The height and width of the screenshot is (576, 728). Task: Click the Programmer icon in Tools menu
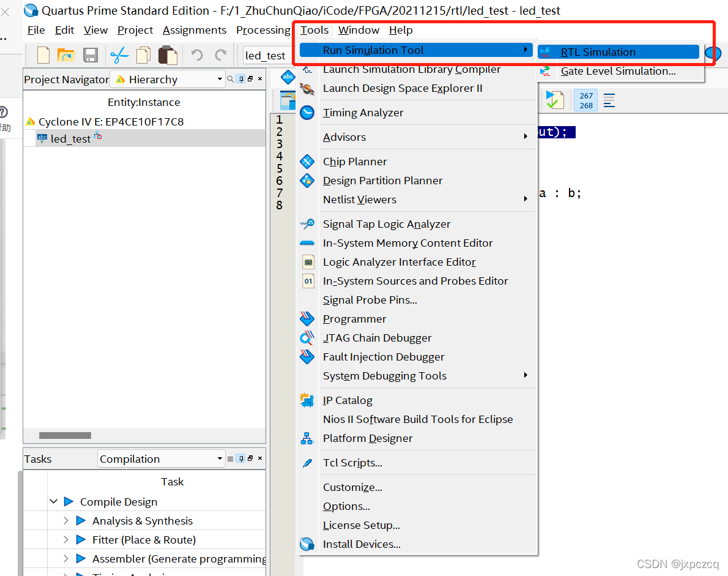307,319
